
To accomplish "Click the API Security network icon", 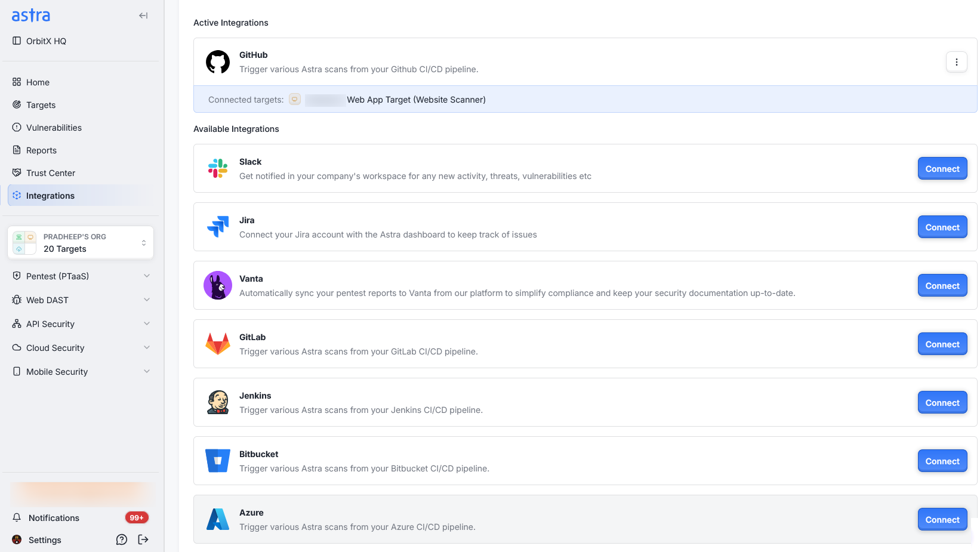I will pos(17,323).
